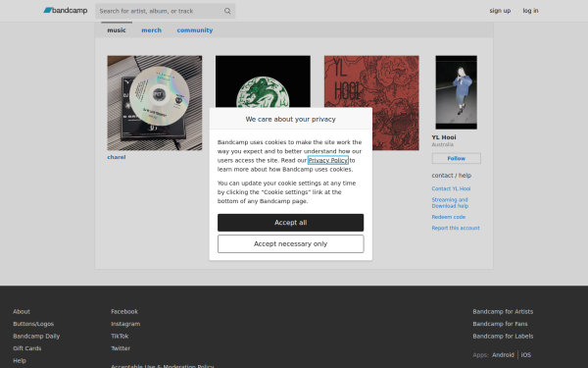Open the charel album title link
588x368 pixels.
pos(117,157)
